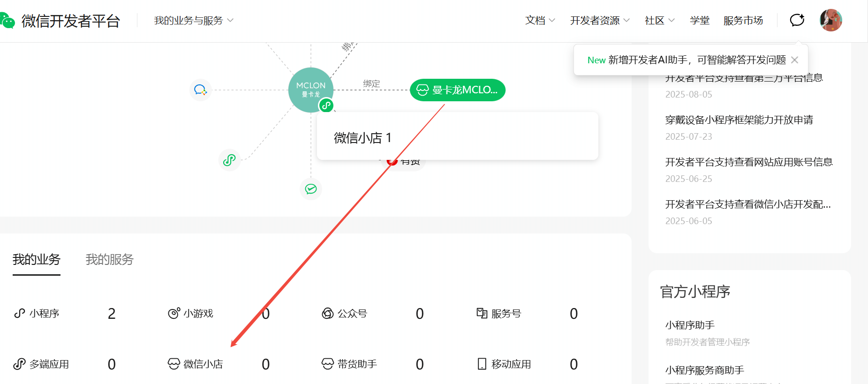Viewport: 868px width, 384px height.
Task: Click the 小程序 count value 2
Action: coord(112,314)
